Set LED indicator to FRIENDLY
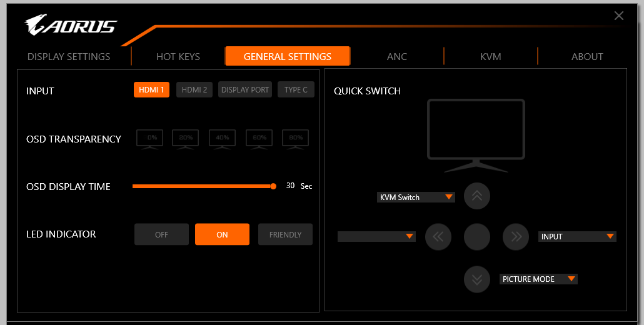 [286, 234]
